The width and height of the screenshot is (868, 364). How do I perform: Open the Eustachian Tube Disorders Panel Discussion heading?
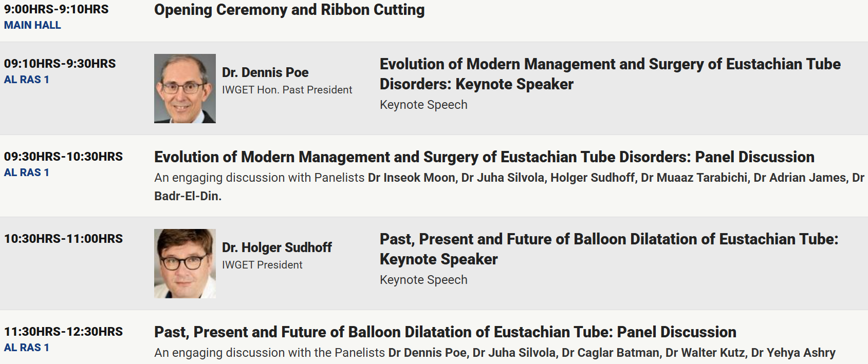point(484,157)
